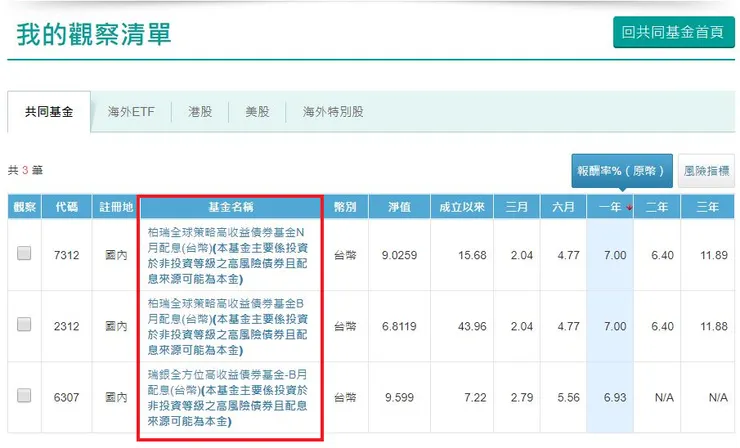Click the 幣別 column header
This screenshot has height=448, width=740.
click(x=345, y=207)
